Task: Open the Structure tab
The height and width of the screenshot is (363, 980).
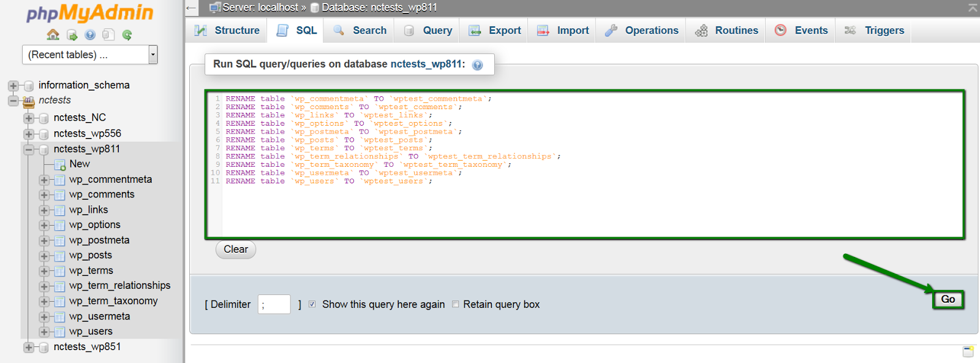Action: coord(226,30)
